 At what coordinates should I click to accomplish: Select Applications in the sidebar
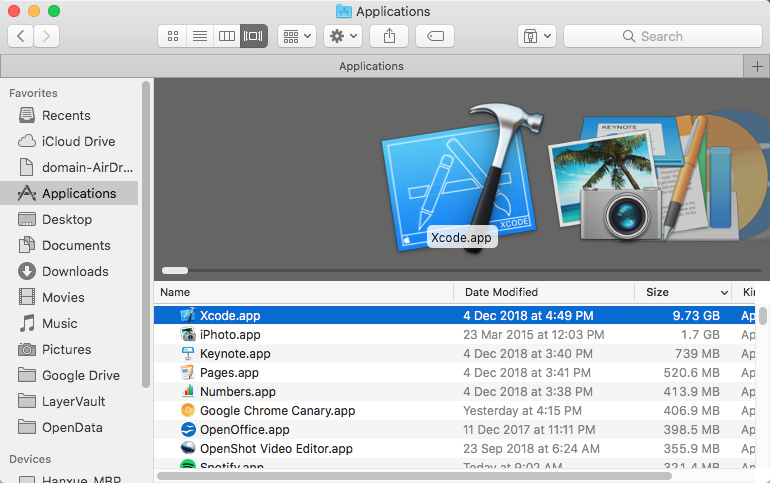69,193
